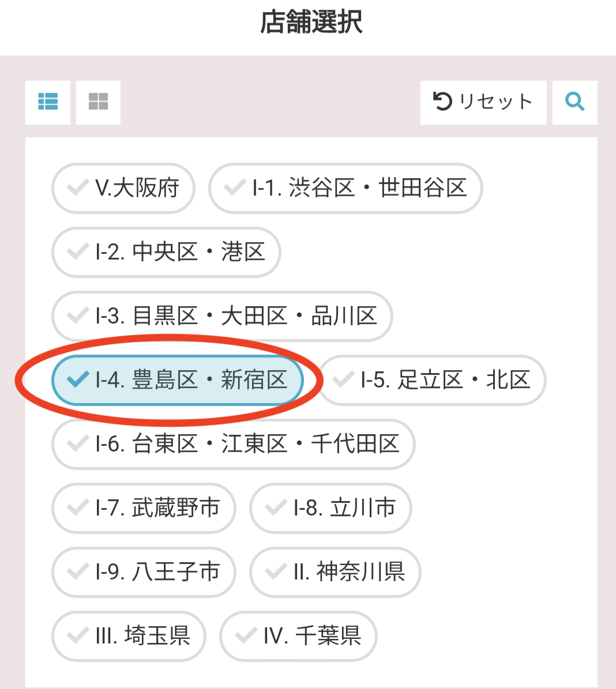Choose the IV. 千葉県 chip
The width and height of the screenshot is (616, 689).
(x=298, y=636)
